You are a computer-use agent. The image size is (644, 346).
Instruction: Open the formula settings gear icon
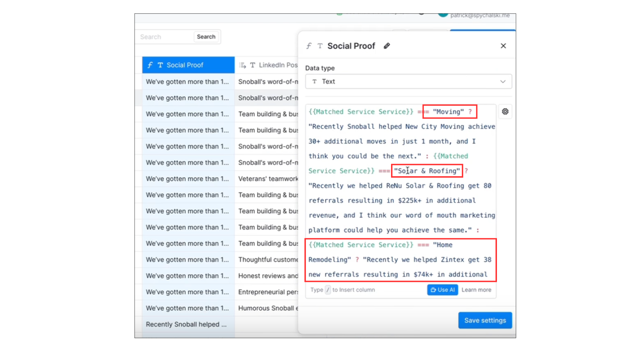[505, 111]
